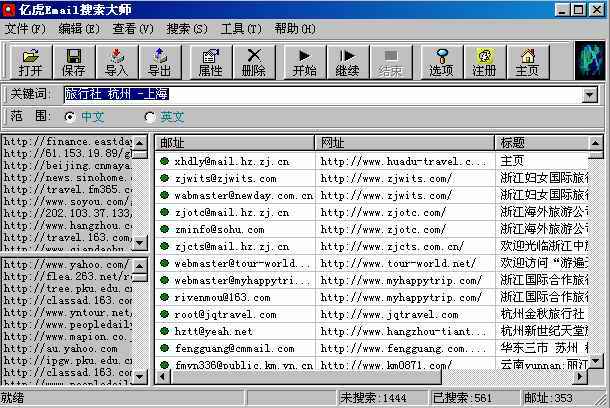Screen dimensions: 610x408
Task: Select the http://www.zjcts.com.cn/ URL cell
Action: tap(405, 246)
